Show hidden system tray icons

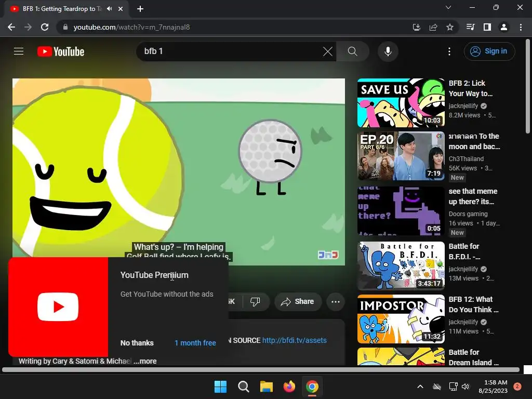click(420, 387)
